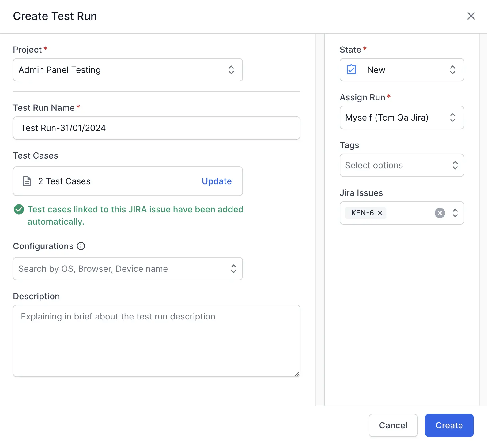Focus the Test Run Name field
The image size is (487, 448).
156,128
